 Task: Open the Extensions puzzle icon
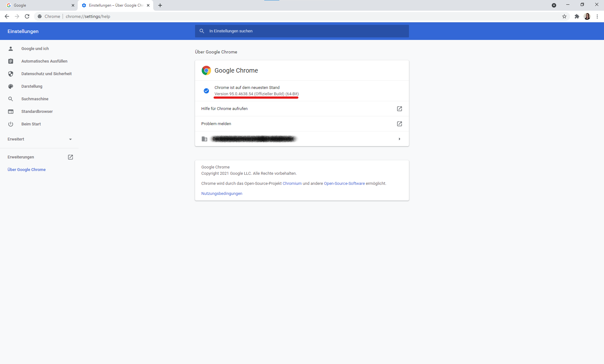tap(577, 16)
